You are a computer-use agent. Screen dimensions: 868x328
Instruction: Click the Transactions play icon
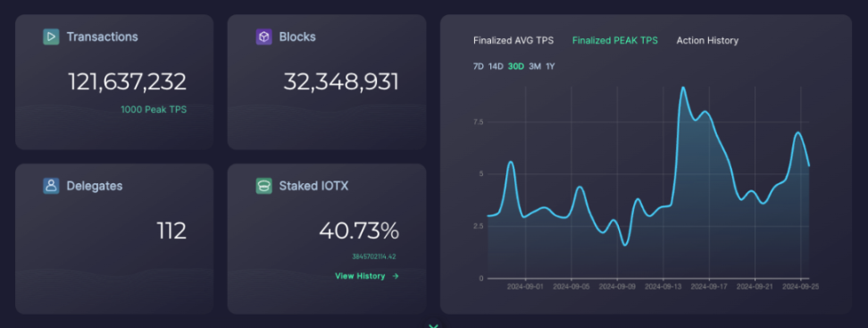(x=51, y=38)
